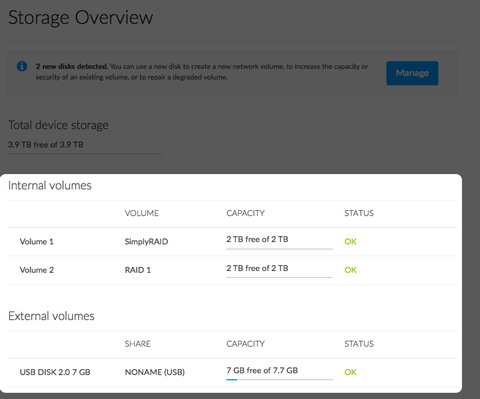The image size is (480, 399).
Task: Click the Internal volumes heading
Action: (x=50, y=186)
